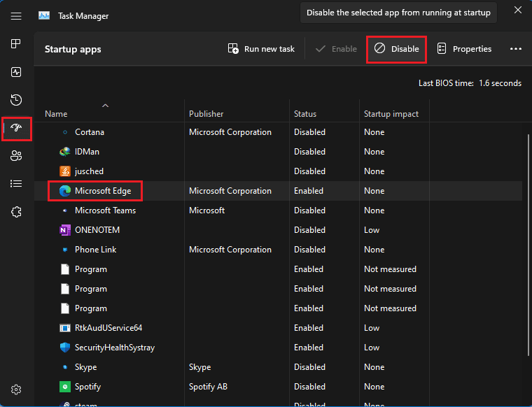Sort by the Name column header
The height and width of the screenshot is (407, 532).
click(x=56, y=114)
